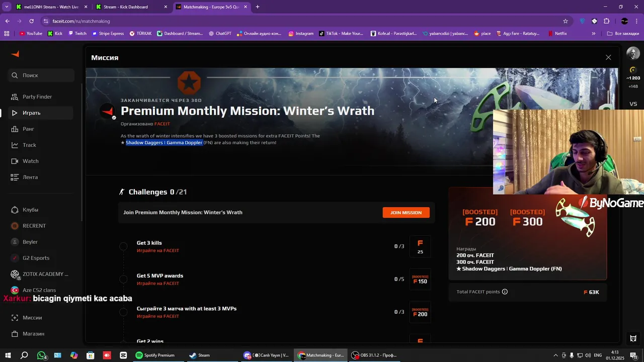
Task: Open the volume control in the system tray
Action: 588,355
